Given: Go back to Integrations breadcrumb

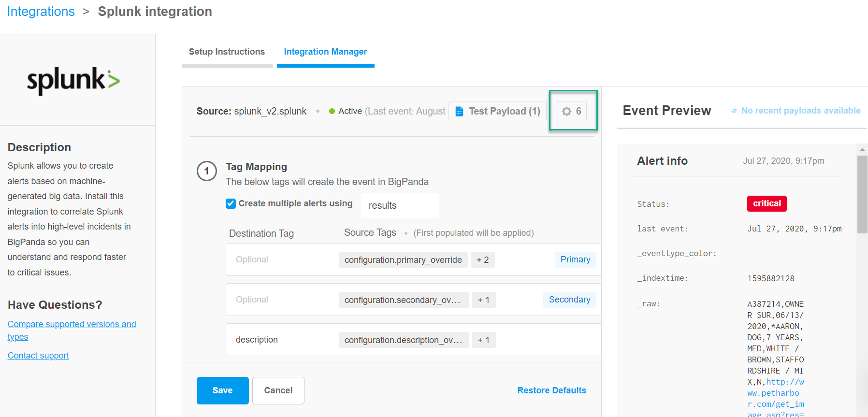Looking at the screenshot, I should tap(41, 12).
